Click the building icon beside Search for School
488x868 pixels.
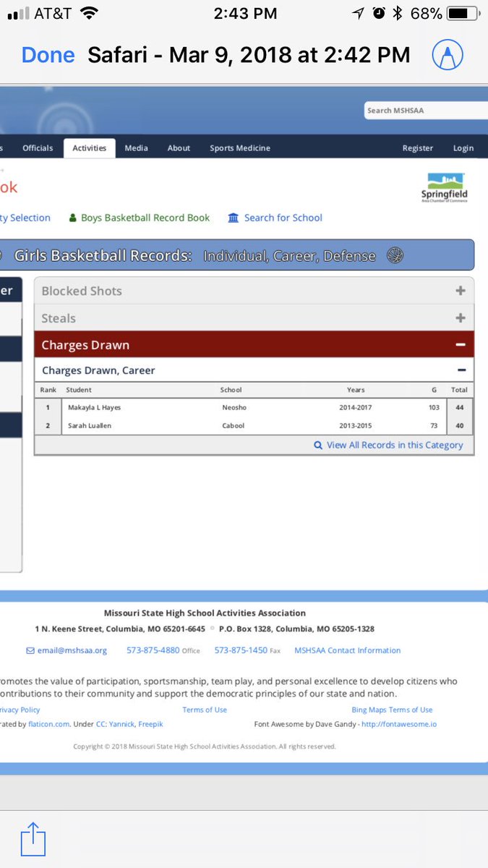(x=233, y=218)
